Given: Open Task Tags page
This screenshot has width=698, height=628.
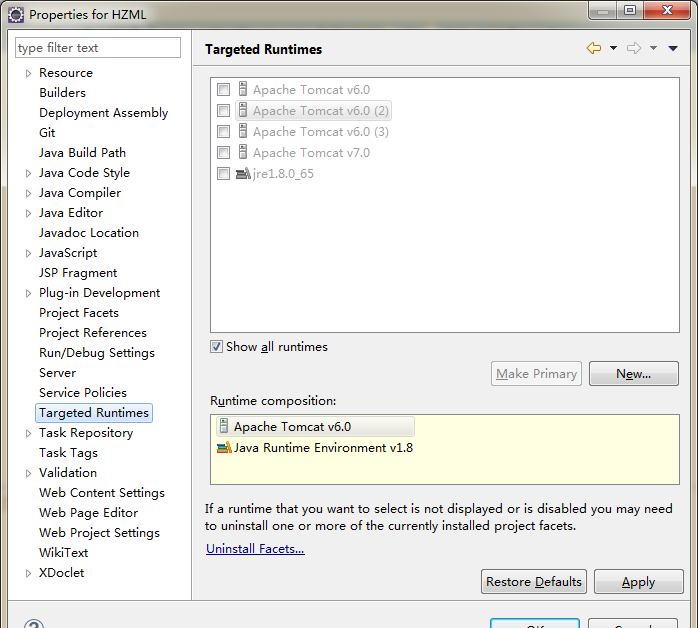Looking at the screenshot, I should 68,453.
